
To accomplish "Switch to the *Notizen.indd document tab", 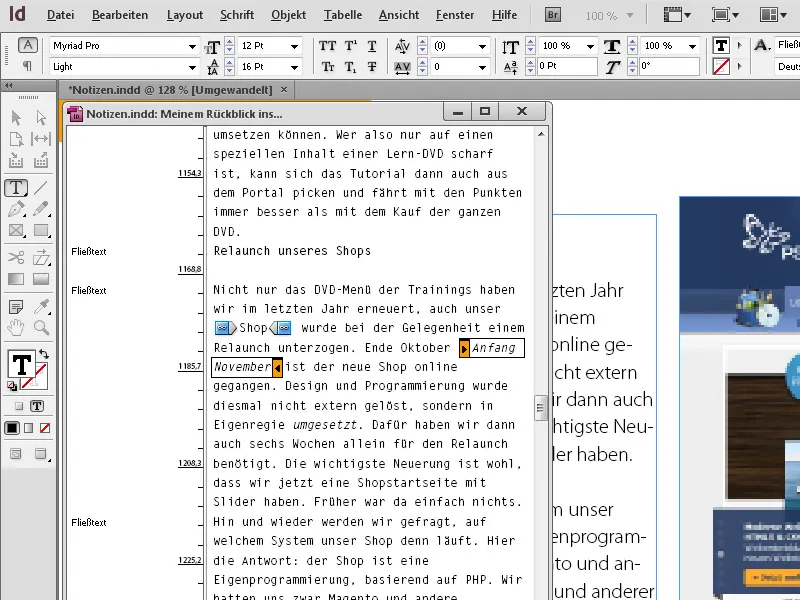I will [170, 90].
